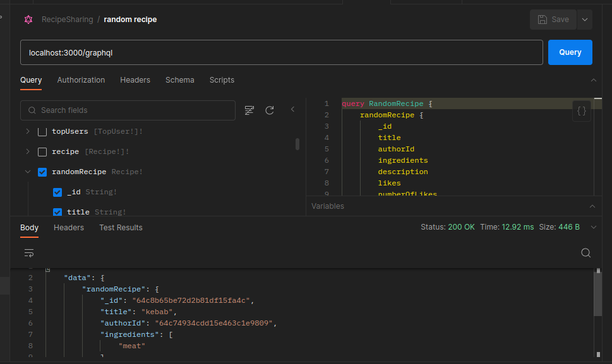
Task: Click the Size 446 B value
Action: (x=569, y=227)
